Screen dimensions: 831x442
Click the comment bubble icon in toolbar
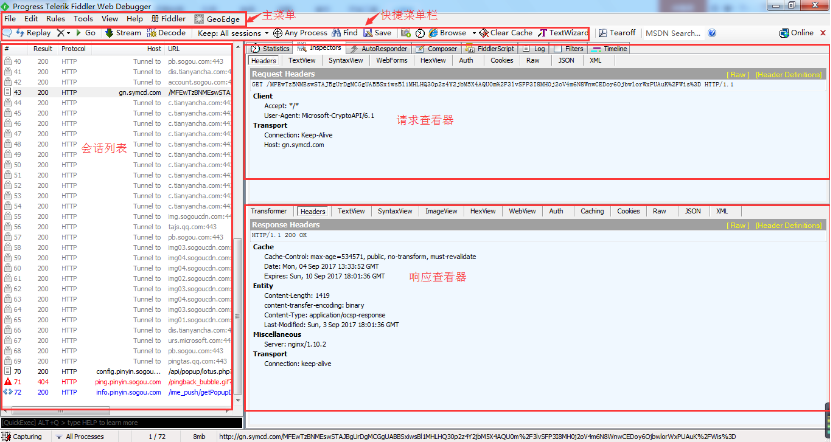[7, 33]
